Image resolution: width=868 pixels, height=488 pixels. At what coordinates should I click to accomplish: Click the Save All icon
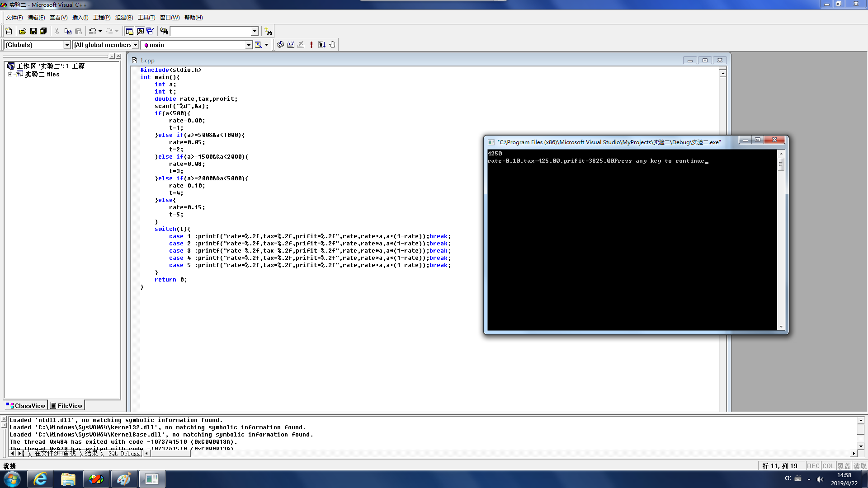pyautogui.click(x=43, y=31)
